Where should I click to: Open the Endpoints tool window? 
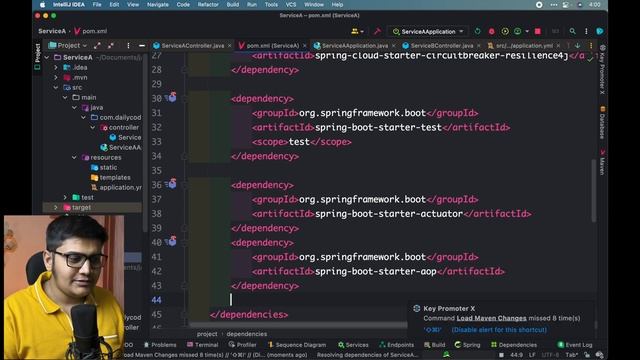(x=397, y=345)
